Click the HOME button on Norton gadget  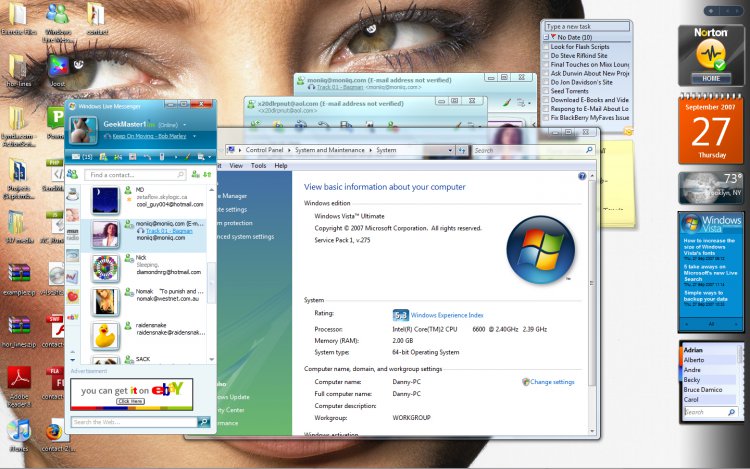(x=711, y=78)
